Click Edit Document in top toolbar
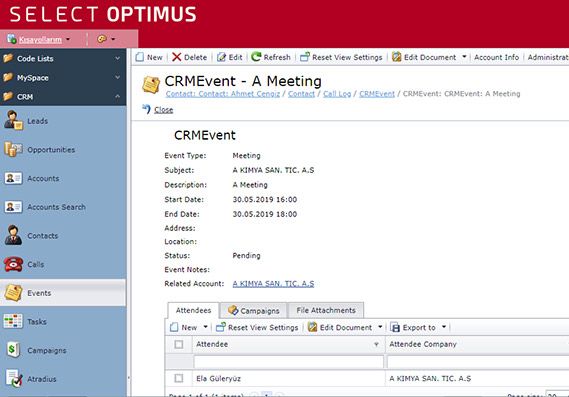The height and width of the screenshot is (397, 569). coord(425,57)
